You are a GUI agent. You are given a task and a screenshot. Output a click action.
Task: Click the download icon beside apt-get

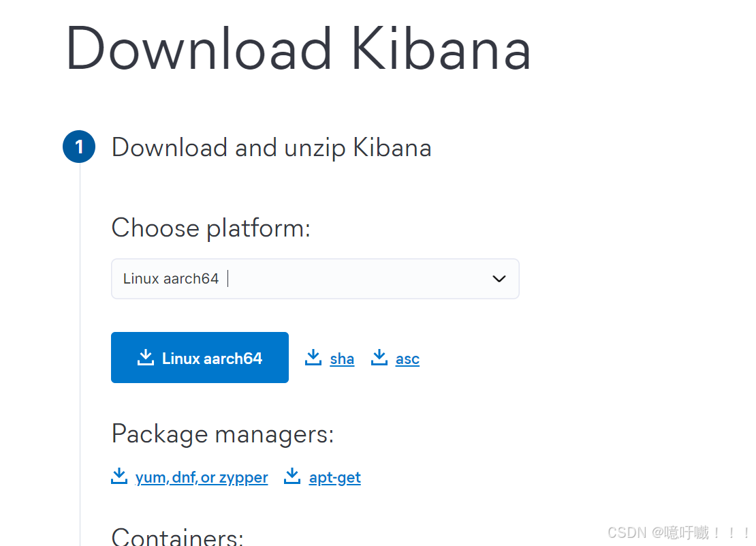[x=292, y=476]
